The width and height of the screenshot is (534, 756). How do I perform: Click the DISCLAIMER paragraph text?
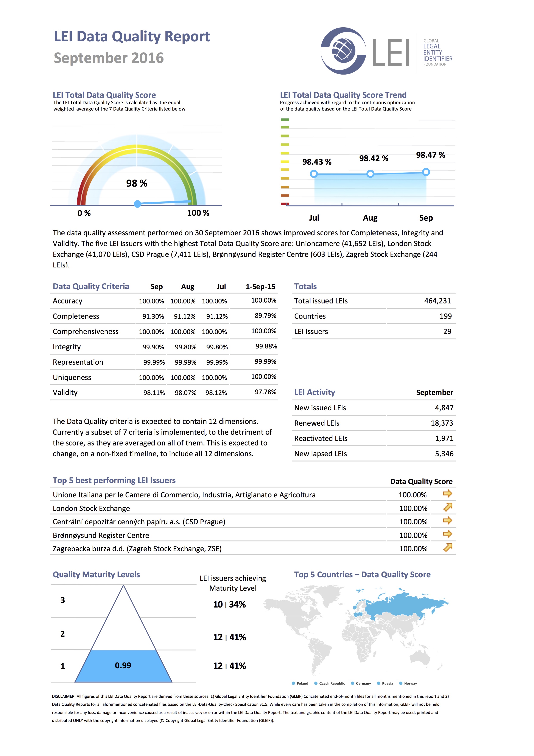coord(250,708)
